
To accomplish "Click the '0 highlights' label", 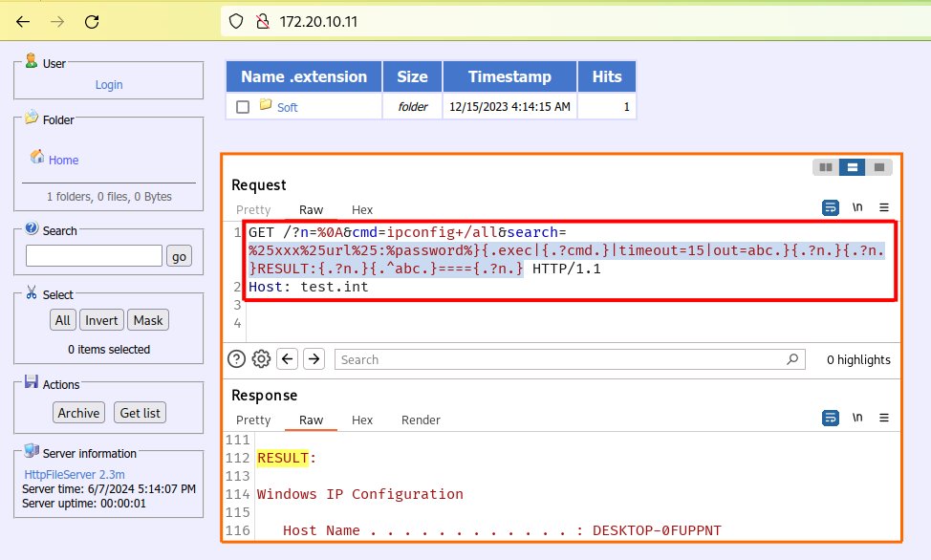I will (858, 360).
